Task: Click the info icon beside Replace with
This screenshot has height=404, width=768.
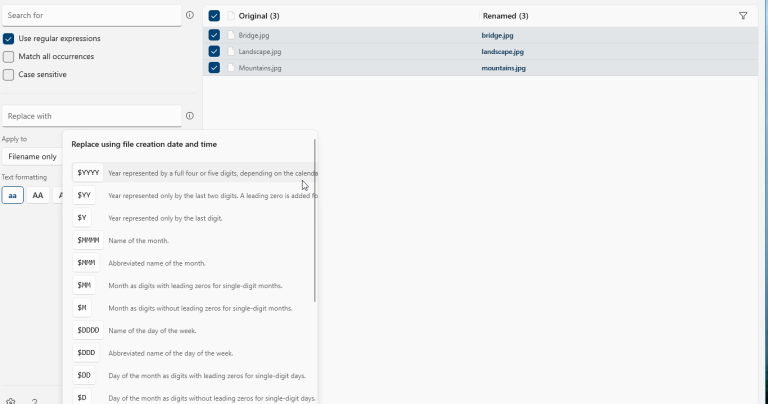Action: point(190,116)
